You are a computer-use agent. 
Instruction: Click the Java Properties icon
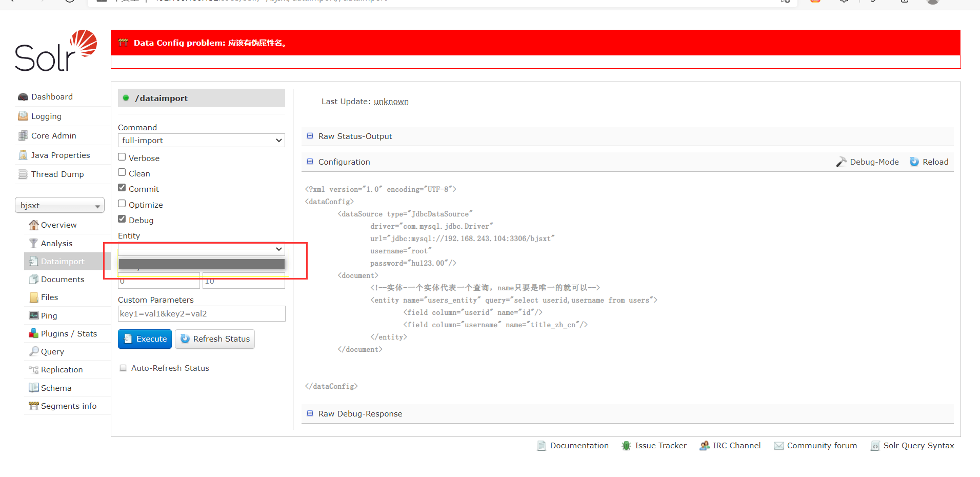[x=23, y=155]
